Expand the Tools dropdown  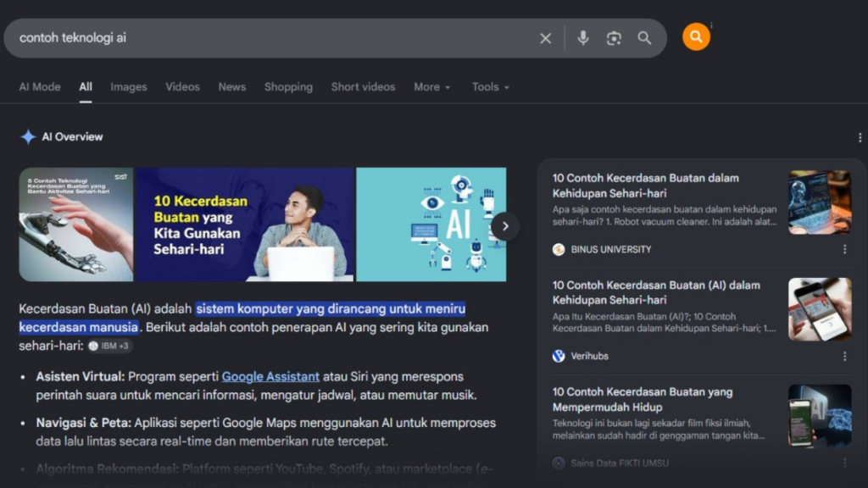coord(491,87)
